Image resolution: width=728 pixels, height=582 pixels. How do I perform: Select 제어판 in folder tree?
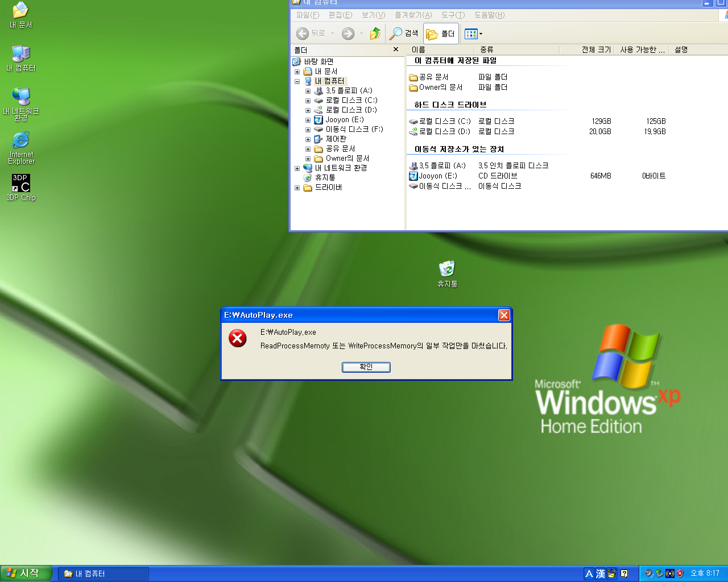pos(330,139)
